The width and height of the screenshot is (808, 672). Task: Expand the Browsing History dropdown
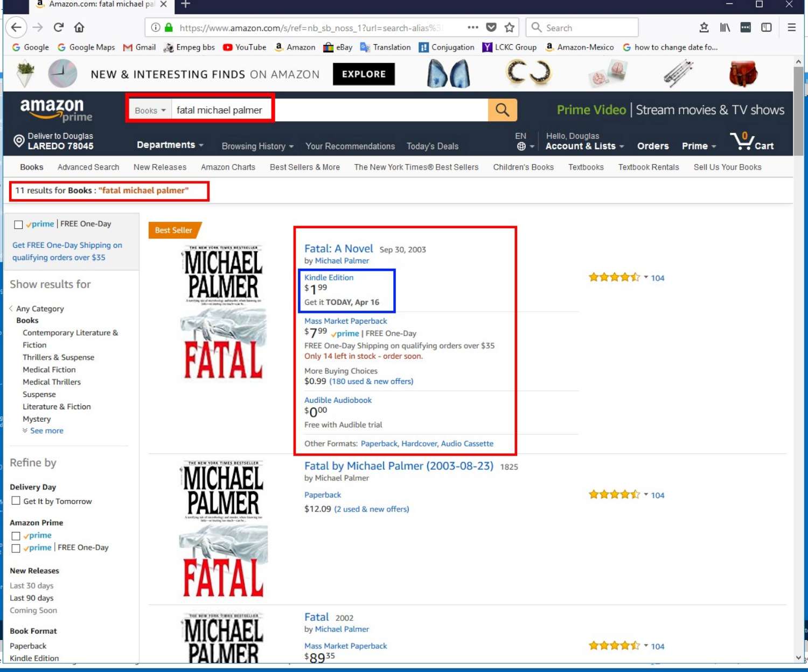coord(257,146)
